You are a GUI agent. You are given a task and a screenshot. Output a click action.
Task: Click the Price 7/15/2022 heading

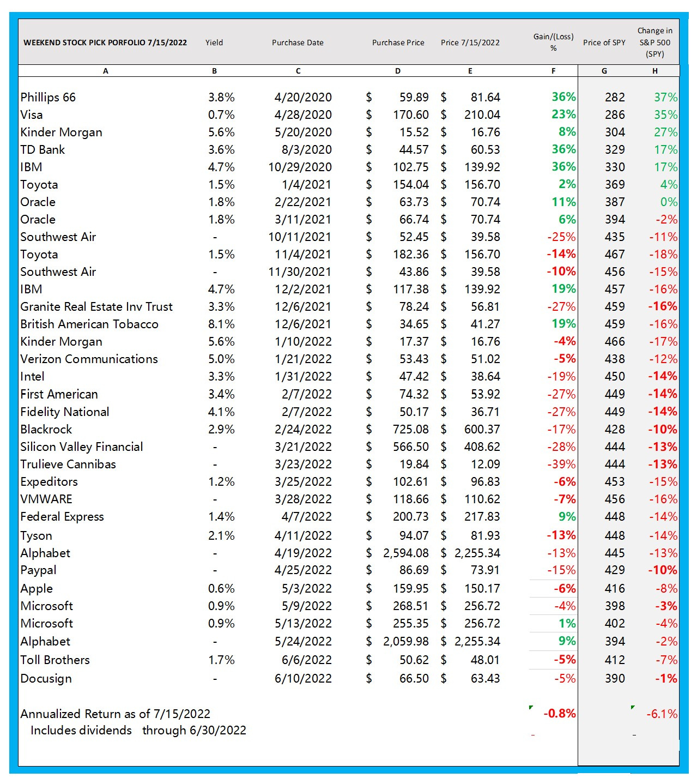tap(470, 43)
